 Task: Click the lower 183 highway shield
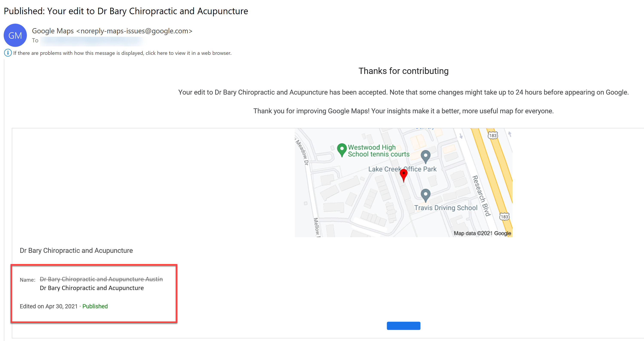point(504,217)
